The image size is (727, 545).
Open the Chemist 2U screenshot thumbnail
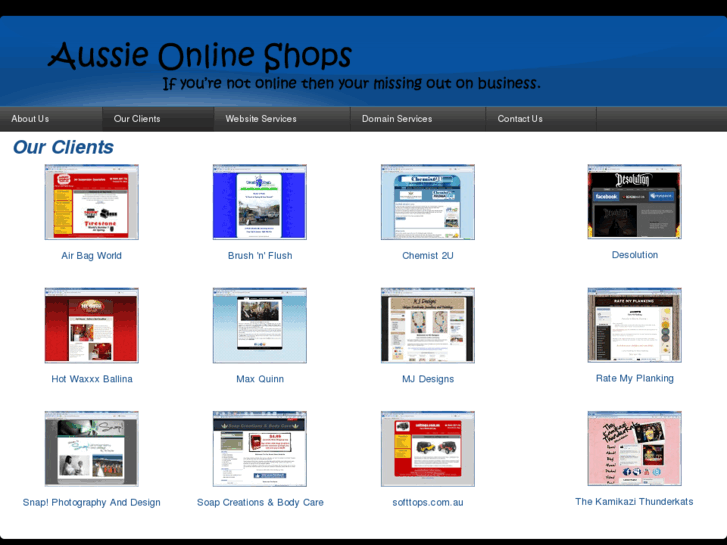coord(427,202)
